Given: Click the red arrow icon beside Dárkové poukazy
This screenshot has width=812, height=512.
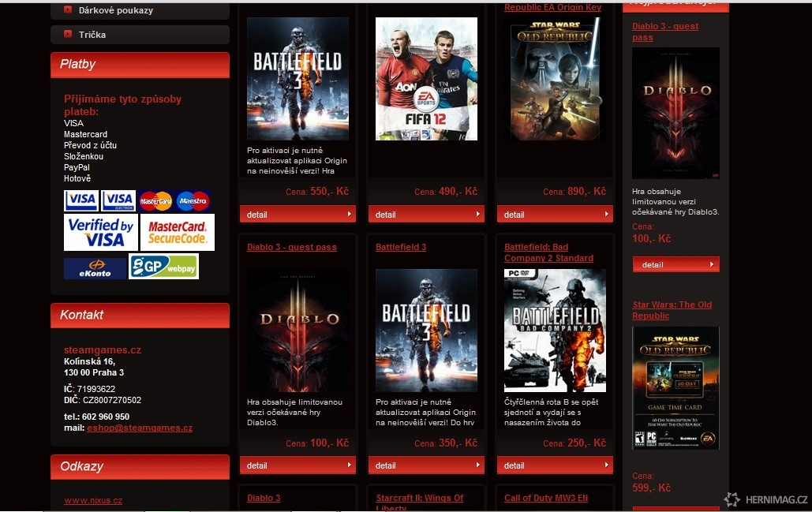Looking at the screenshot, I should [68, 9].
